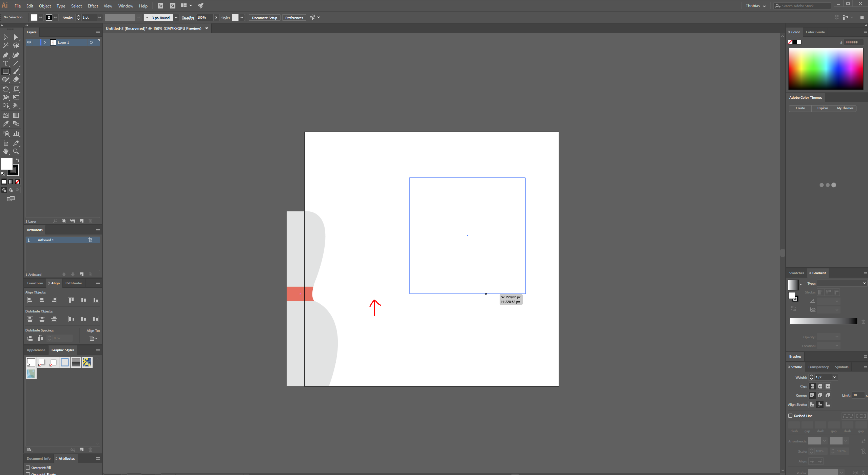Image resolution: width=868 pixels, height=475 pixels.
Task: Select the Rectangle tool
Action: [6, 72]
